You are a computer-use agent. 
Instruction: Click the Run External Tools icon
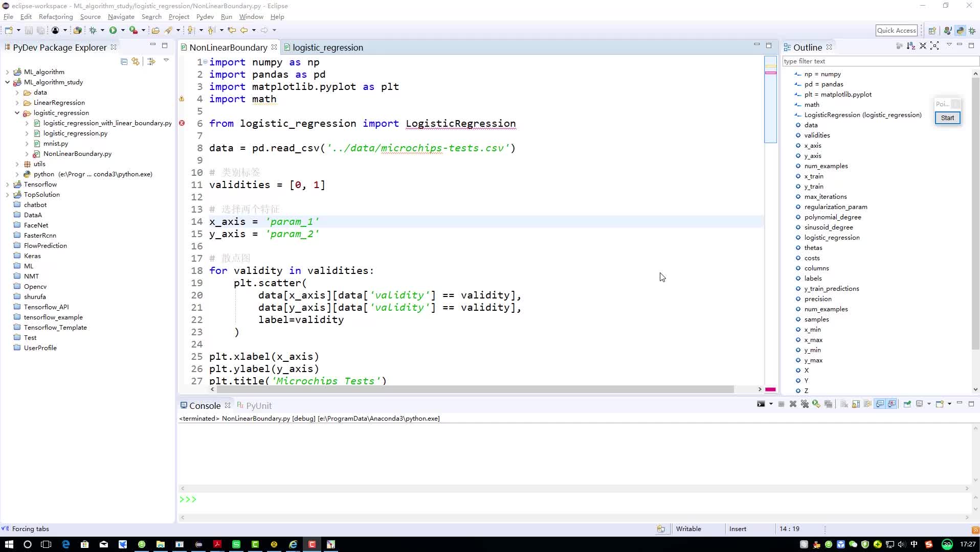coord(133,30)
